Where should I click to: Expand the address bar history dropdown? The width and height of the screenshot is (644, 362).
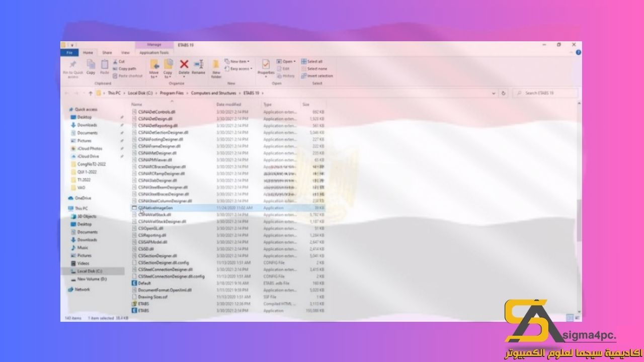tap(495, 93)
